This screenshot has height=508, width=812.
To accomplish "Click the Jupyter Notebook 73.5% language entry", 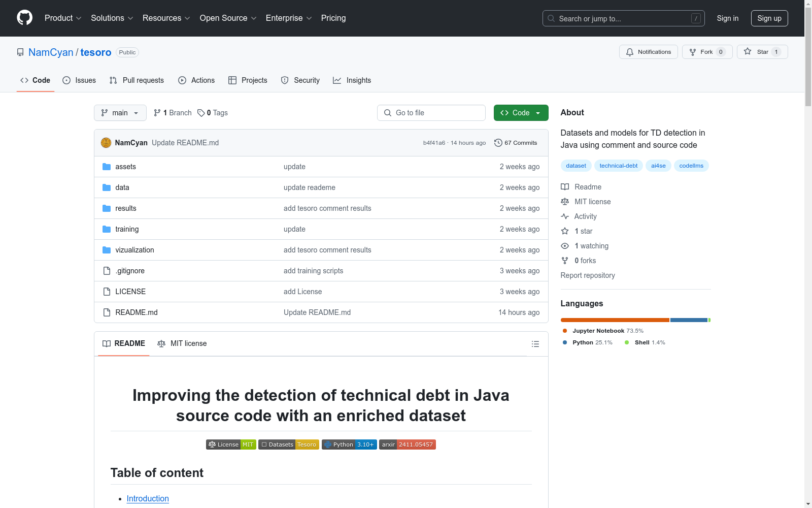I will pyautogui.click(x=603, y=331).
